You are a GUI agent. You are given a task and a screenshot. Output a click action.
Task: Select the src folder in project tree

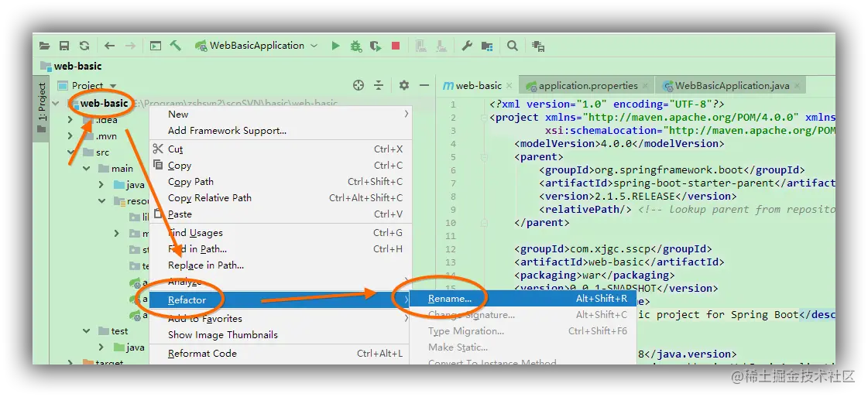coord(102,152)
